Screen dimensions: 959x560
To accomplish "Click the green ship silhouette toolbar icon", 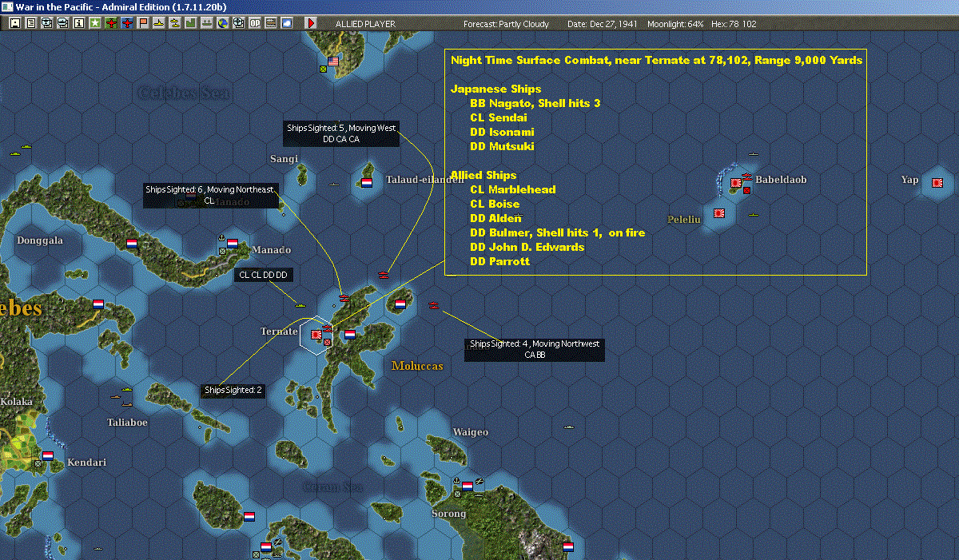I will click(x=206, y=23).
